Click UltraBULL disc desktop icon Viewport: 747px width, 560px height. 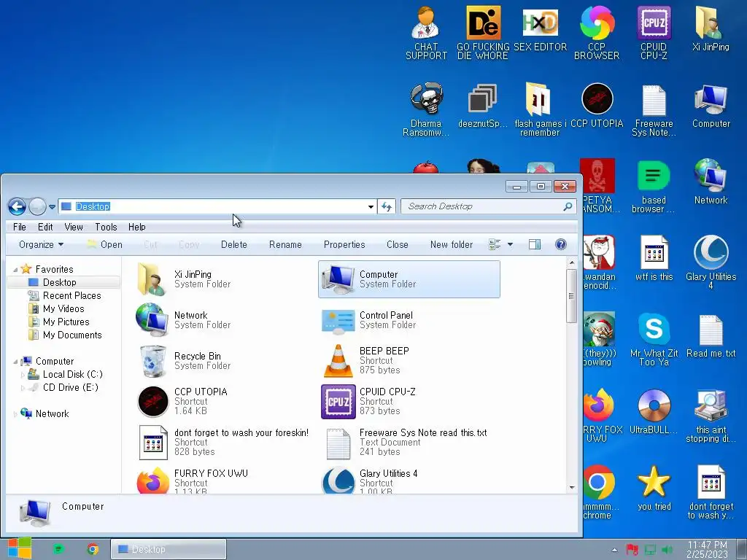pyautogui.click(x=654, y=412)
